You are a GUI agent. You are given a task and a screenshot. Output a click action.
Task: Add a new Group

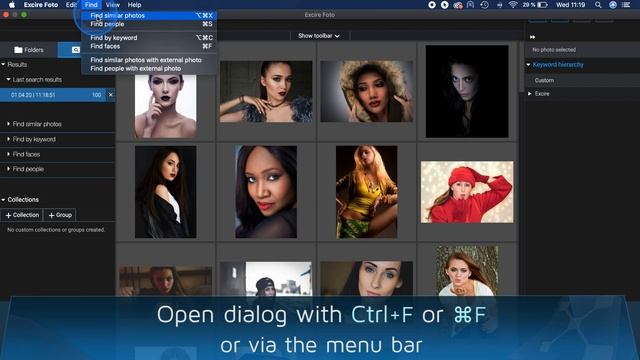[60, 215]
